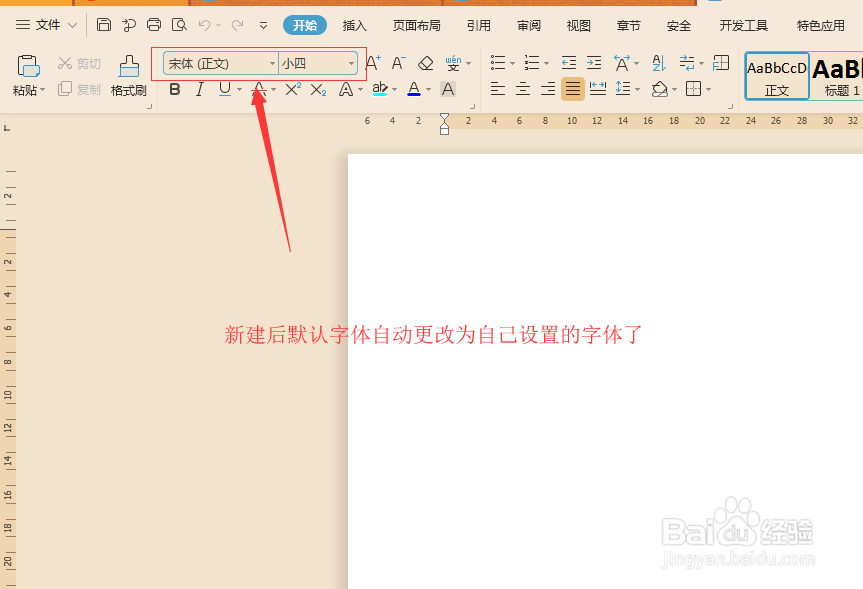Apply the 正文 paragraph style
863x589 pixels.
[x=776, y=75]
